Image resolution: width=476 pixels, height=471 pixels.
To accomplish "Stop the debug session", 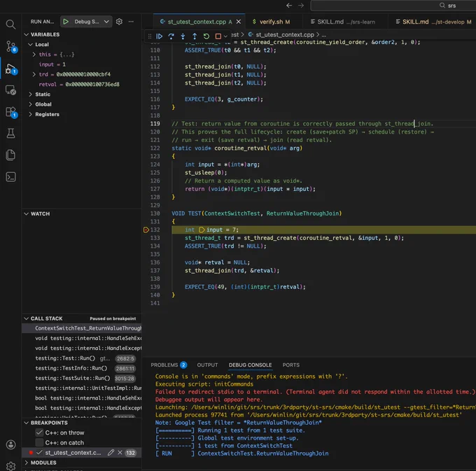I will 218,36.
